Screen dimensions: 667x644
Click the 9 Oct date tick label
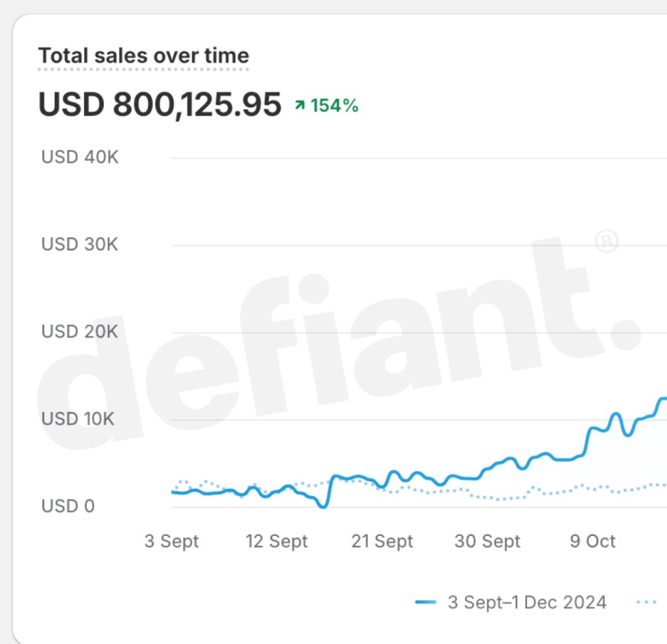click(x=593, y=541)
